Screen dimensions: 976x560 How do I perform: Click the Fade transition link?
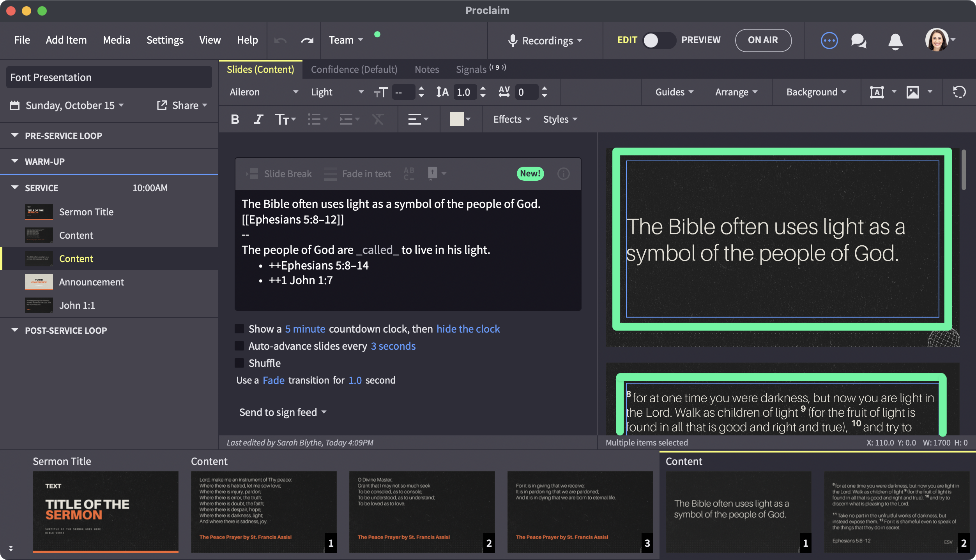tap(273, 380)
